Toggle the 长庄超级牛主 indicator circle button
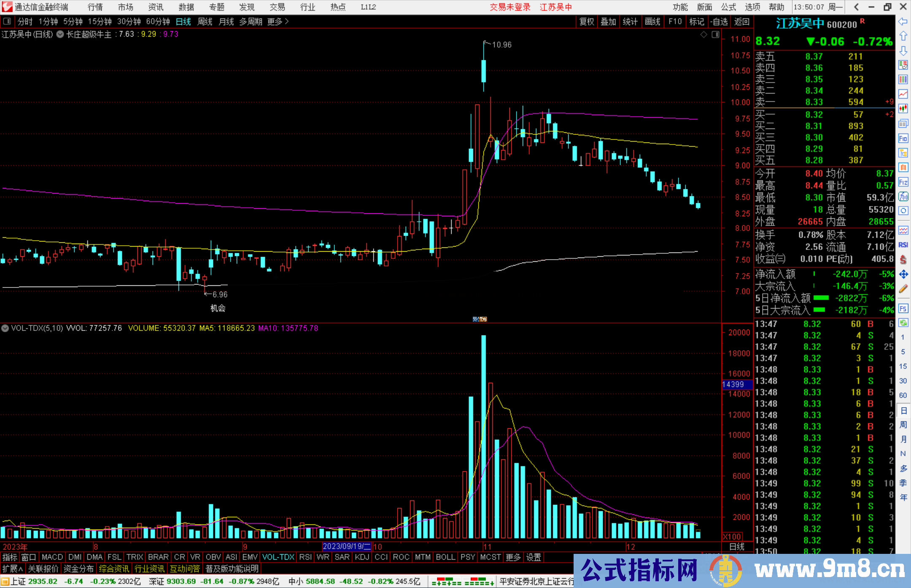Screen dimensions: 911x588 point(60,34)
